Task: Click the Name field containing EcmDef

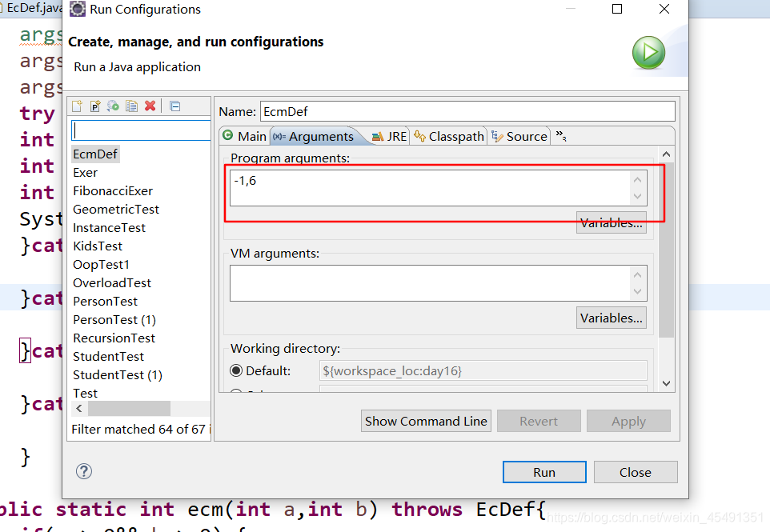Action: pyautogui.click(x=467, y=111)
